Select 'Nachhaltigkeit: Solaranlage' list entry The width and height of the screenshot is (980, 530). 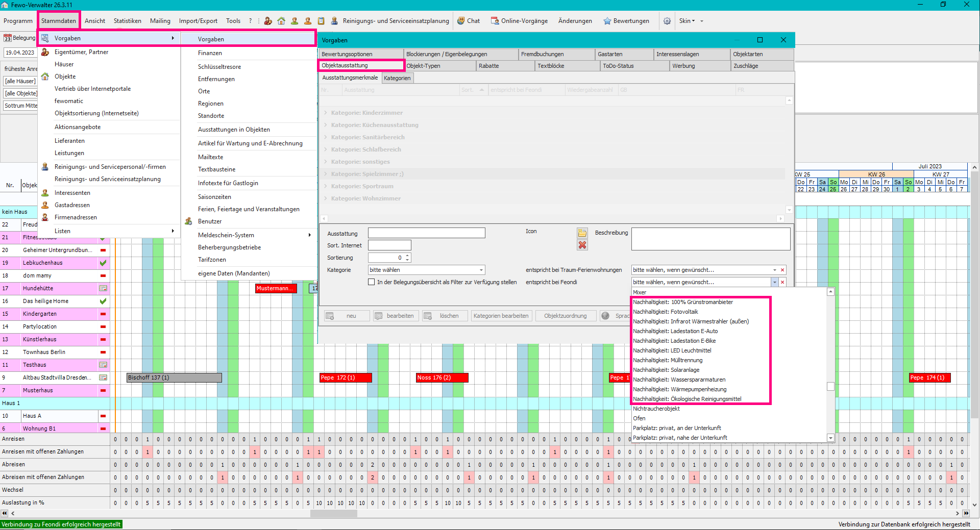[x=666, y=370]
